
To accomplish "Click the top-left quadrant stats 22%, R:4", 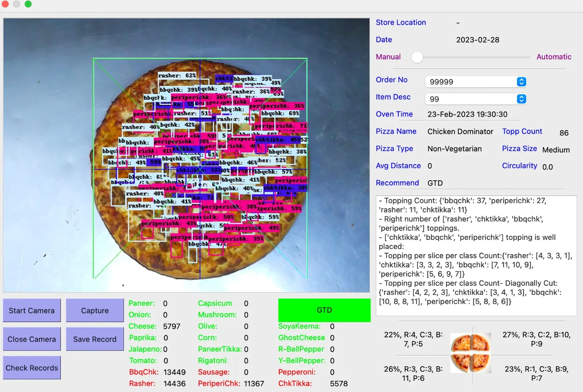I will coord(413,339).
